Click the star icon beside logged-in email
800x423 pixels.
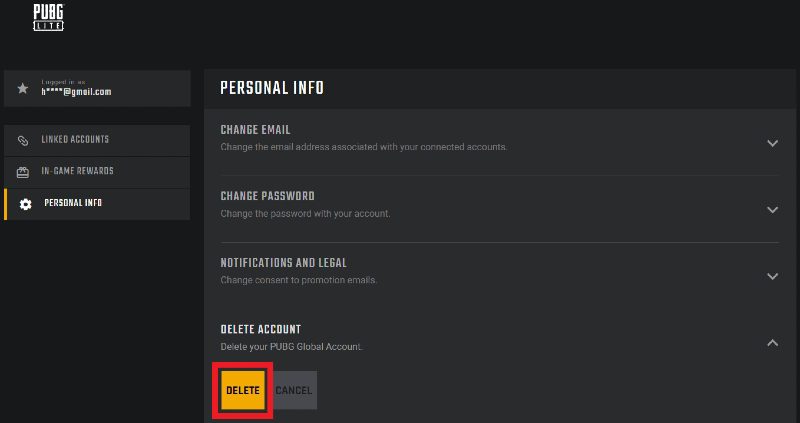coord(23,89)
